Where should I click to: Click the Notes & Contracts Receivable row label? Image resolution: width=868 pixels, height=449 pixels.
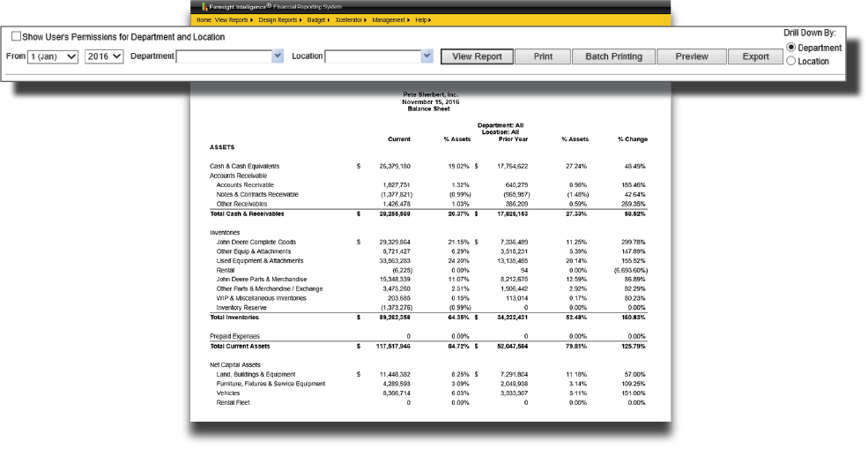256,195
